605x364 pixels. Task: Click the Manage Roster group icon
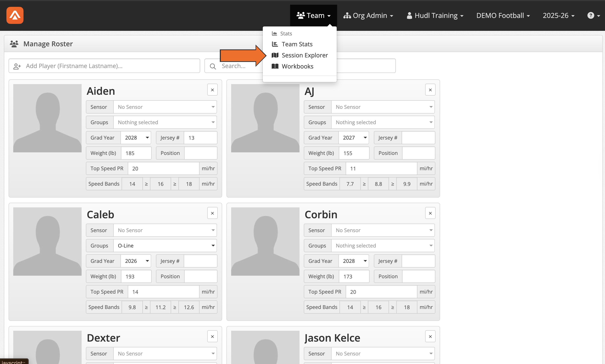[x=14, y=44]
